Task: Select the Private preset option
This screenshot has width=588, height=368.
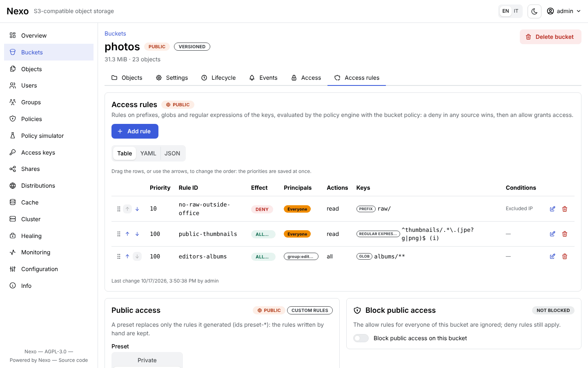Action: [147, 360]
